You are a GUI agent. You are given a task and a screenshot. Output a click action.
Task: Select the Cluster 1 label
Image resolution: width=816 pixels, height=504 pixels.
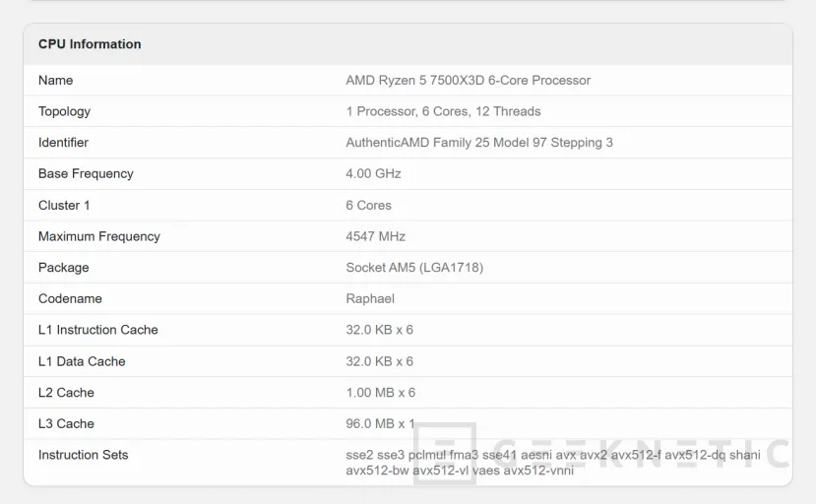64,205
